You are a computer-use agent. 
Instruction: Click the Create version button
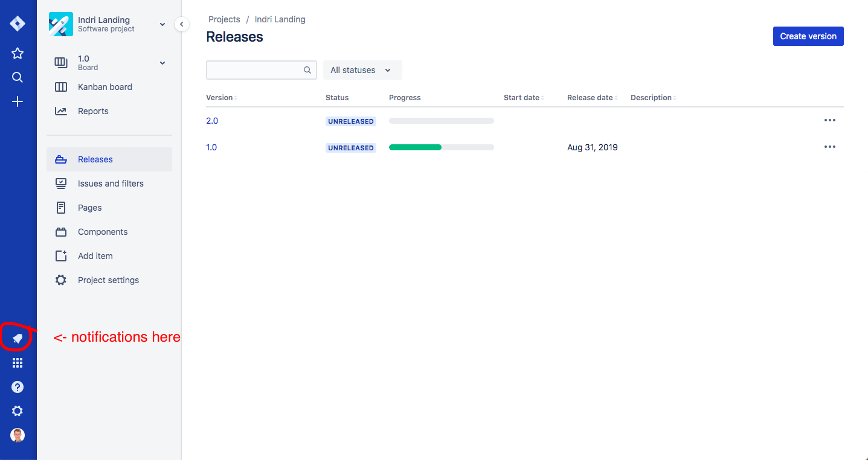point(808,36)
